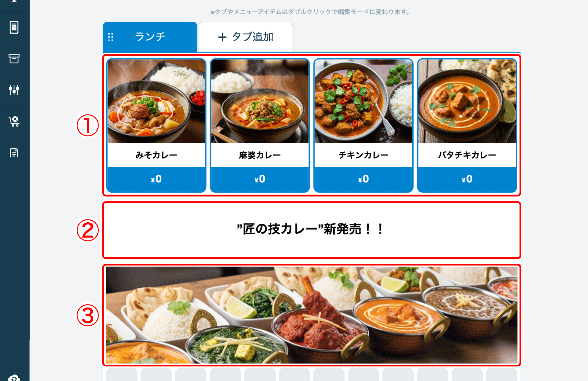This screenshot has width=588, height=381.
Task: Select the バタチキカレー menu item photo
Action: (467, 101)
